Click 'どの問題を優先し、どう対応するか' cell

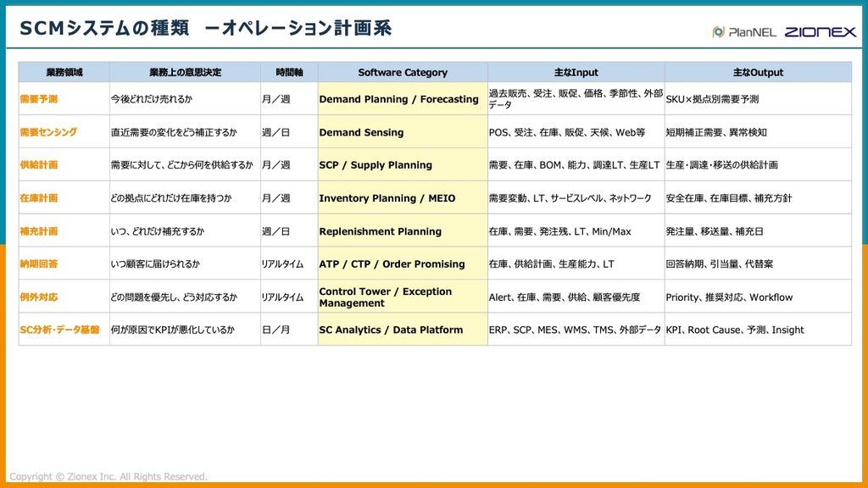(x=185, y=297)
